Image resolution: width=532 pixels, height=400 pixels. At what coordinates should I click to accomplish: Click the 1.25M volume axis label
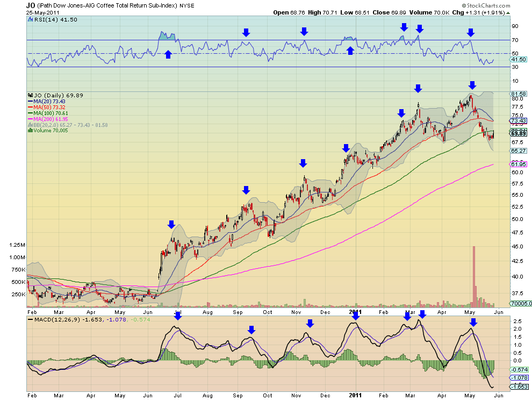pos(17,245)
